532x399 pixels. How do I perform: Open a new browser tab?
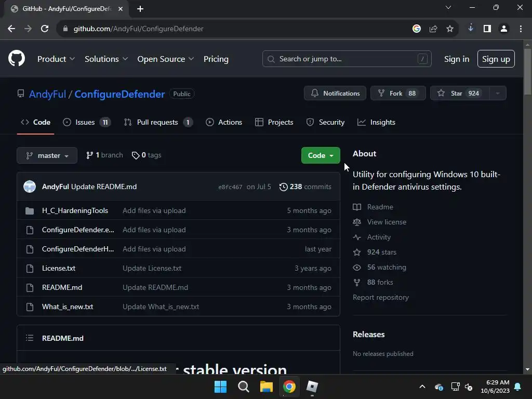click(x=140, y=9)
